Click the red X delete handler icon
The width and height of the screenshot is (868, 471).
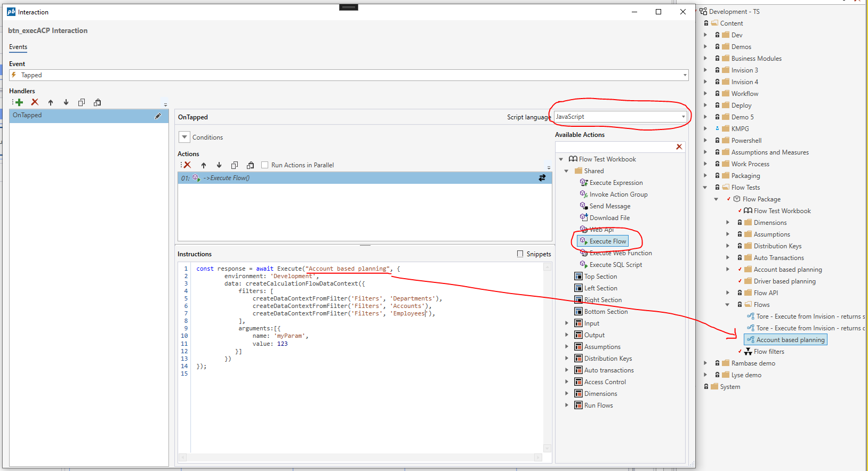click(x=35, y=102)
